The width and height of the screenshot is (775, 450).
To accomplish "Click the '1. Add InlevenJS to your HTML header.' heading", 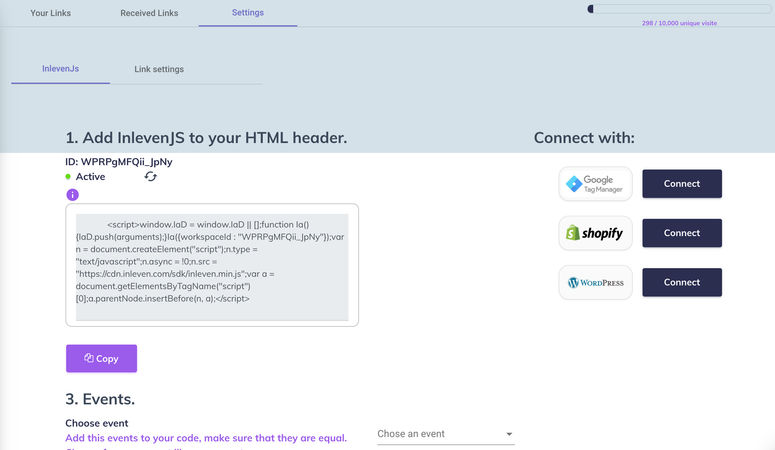I will pos(206,137).
